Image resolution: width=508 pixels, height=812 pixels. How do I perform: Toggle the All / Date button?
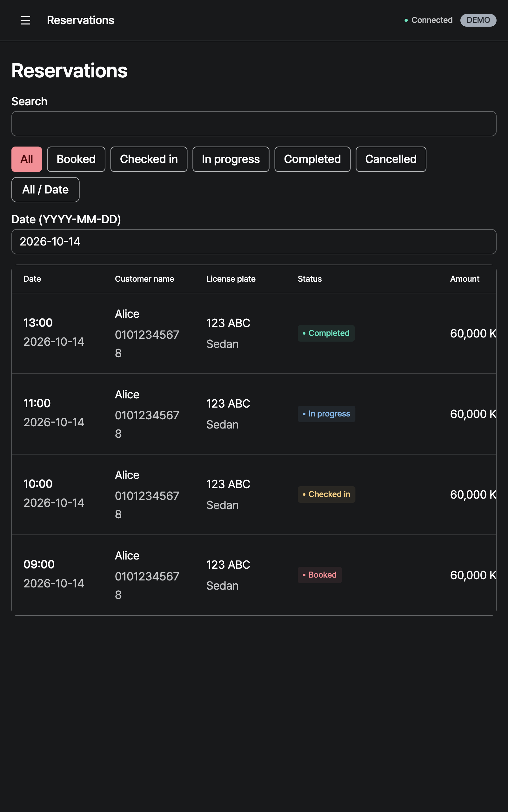click(x=45, y=190)
